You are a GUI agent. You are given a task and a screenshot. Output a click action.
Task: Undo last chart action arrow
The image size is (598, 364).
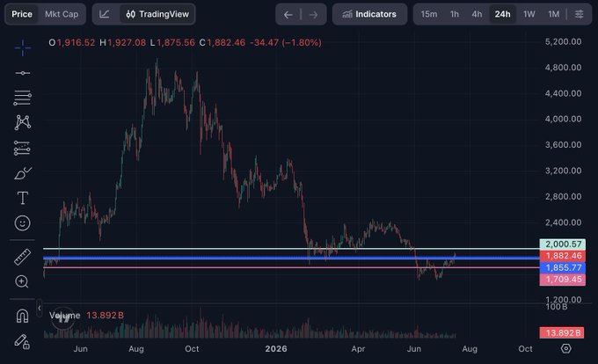(288, 14)
